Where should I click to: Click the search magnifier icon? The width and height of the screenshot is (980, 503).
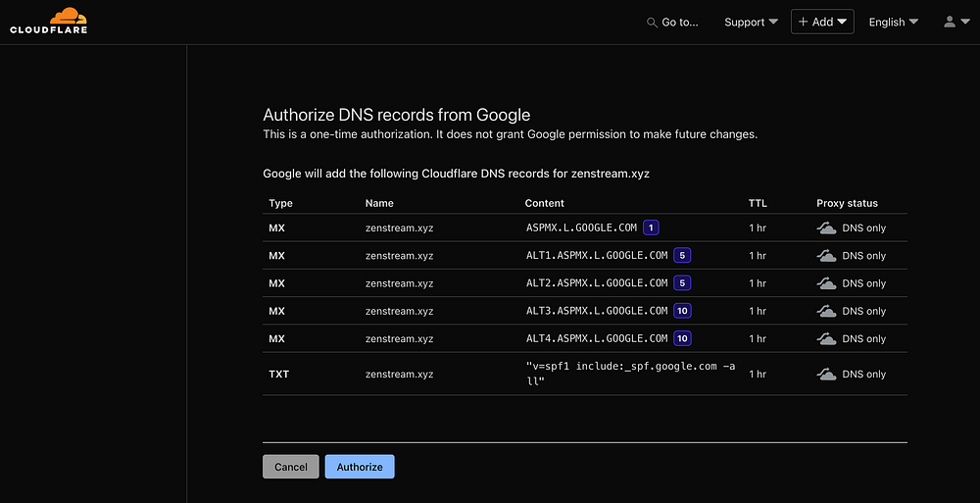click(652, 23)
